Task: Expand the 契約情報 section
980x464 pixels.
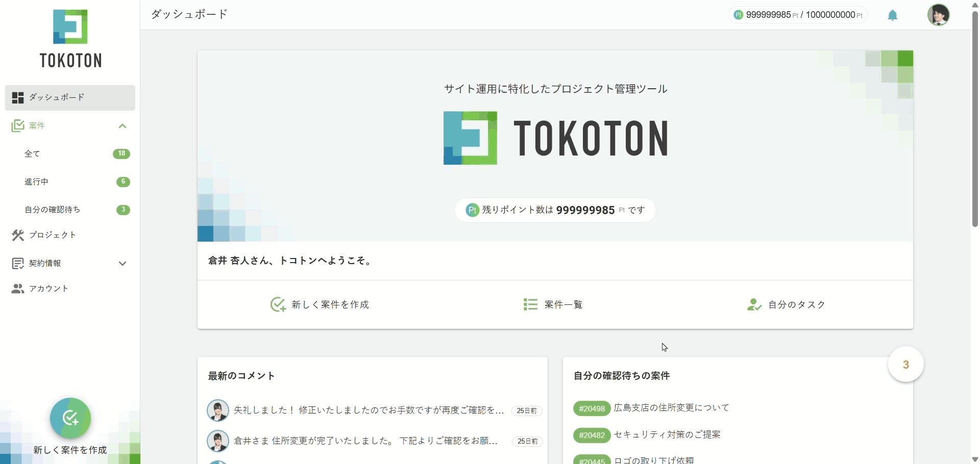Action: (x=122, y=264)
